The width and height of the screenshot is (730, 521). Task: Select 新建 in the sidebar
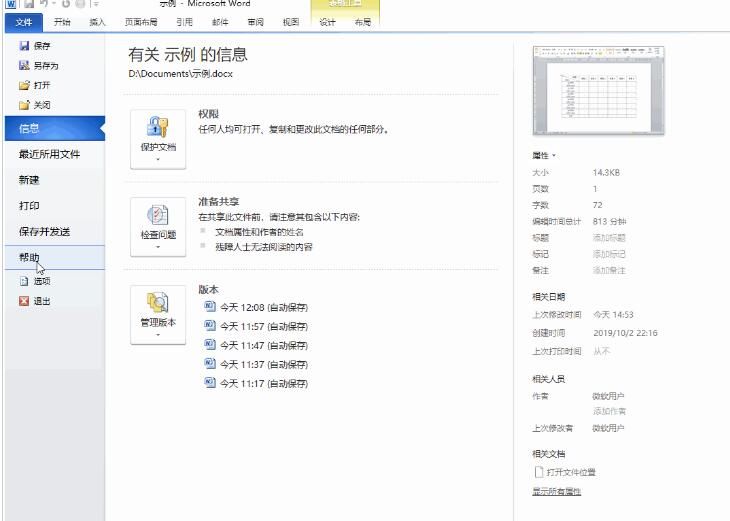pos(55,180)
